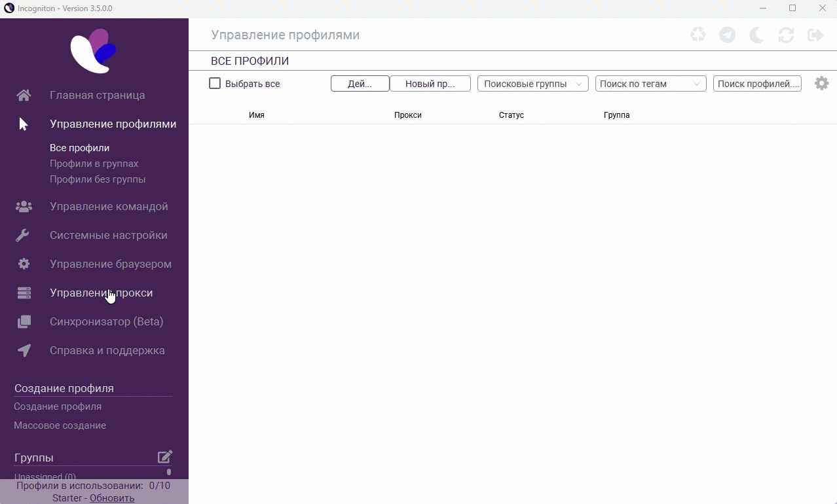Viewport: 837px width, 504px height.
Task: Open Управление прокси menu item
Action: click(101, 293)
